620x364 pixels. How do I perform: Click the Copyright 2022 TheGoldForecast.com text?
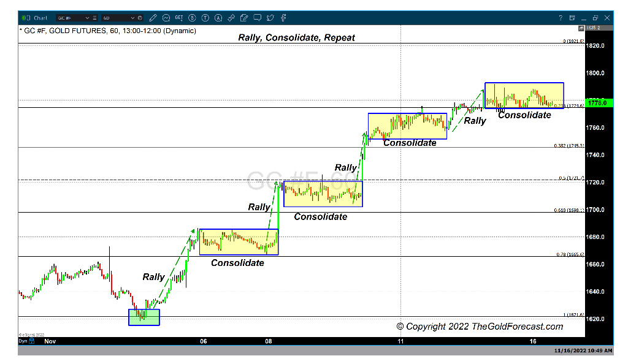[480, 327]
